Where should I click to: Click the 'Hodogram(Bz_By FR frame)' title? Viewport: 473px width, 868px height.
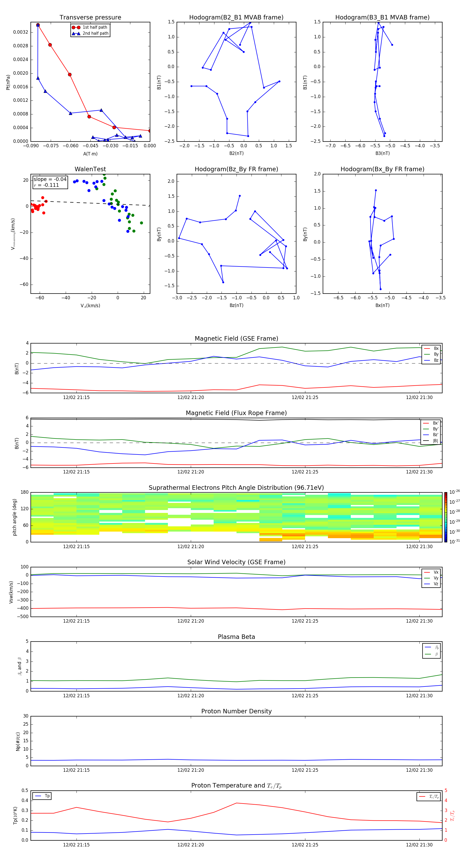[236, 169]
